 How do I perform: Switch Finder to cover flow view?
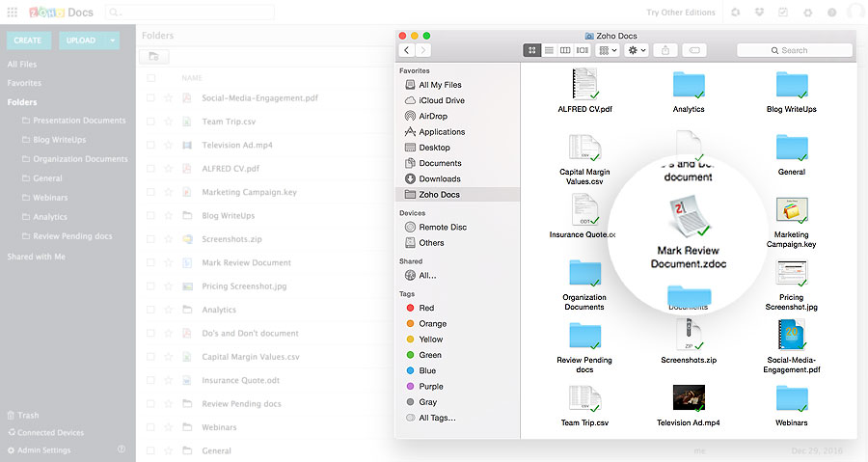pyautogui.click(x=583, y=50)
